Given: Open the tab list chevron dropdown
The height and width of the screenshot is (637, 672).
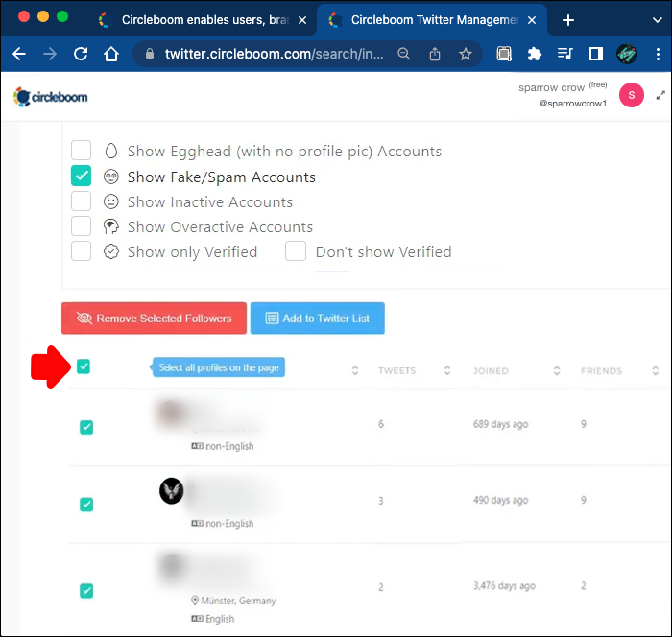Looking at the screenshot, I should [657, 20].
